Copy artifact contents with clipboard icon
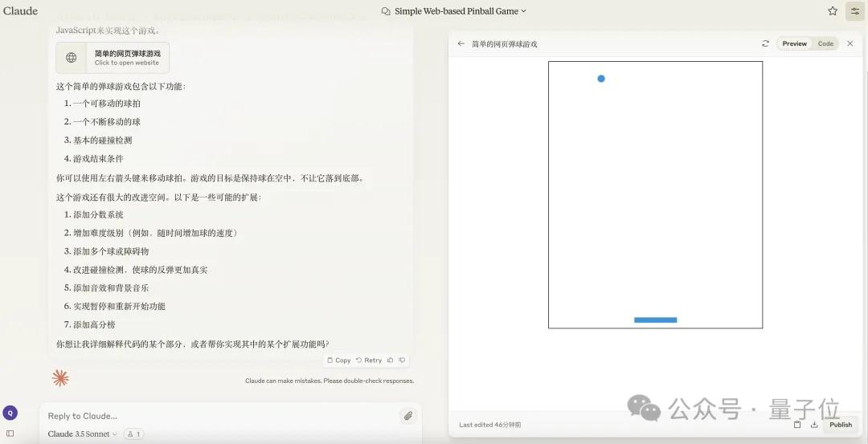Viewport: 868px width, 444px height. pos(797,425)
